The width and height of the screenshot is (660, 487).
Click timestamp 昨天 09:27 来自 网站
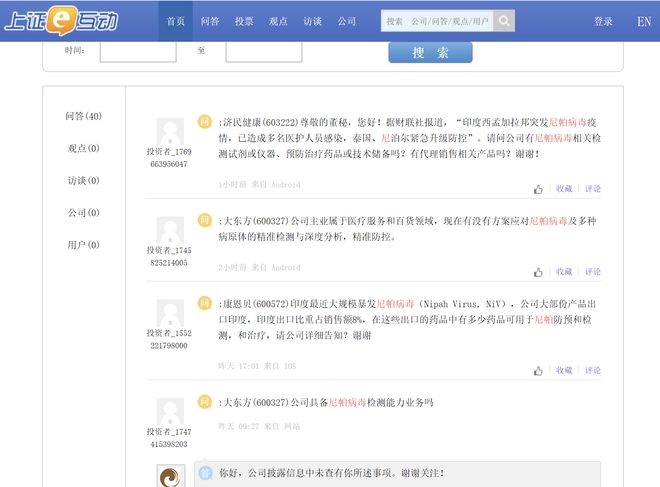tap(259, 426)
